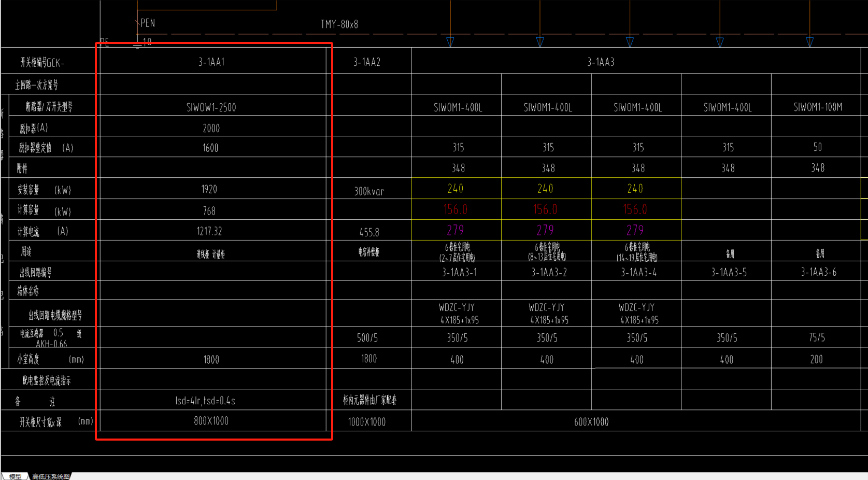Select cabinet size 1000X1000 text
Screen dimensions: 868x480
click(x=367, y=422)
